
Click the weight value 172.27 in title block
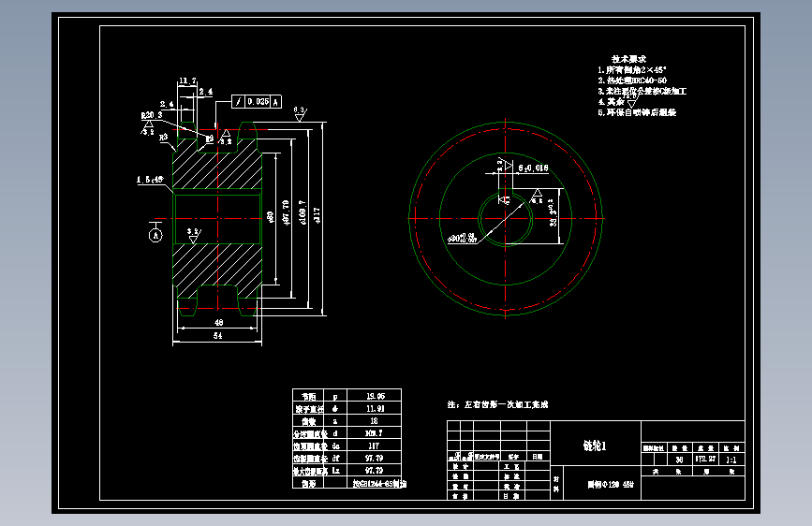[705, 460]
